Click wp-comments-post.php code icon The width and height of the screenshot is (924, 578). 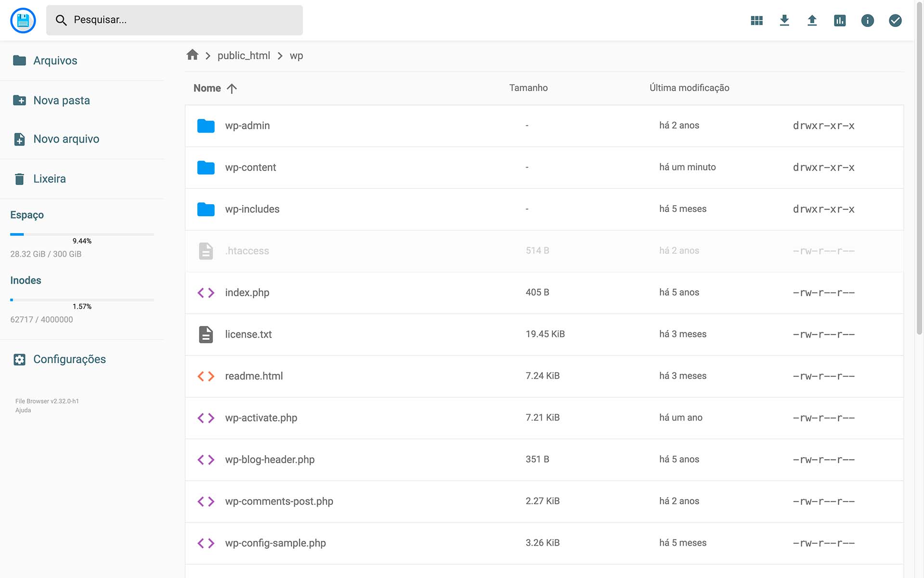[206, 501]
